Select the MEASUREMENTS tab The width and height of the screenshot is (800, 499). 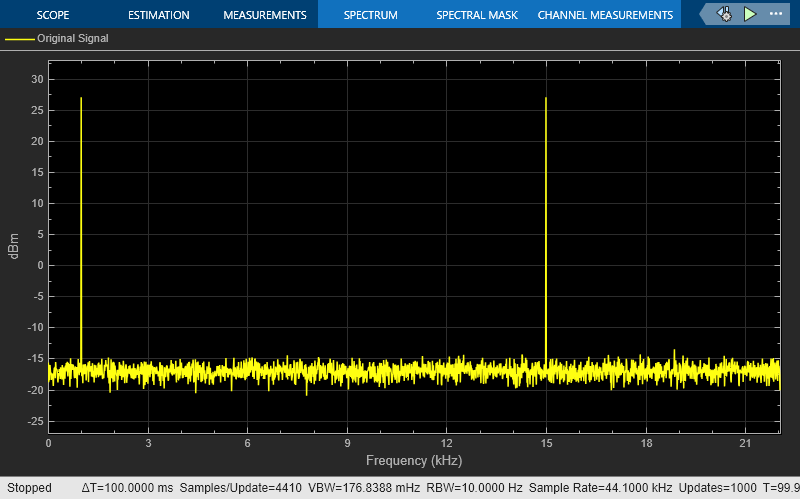click(265, 15)
